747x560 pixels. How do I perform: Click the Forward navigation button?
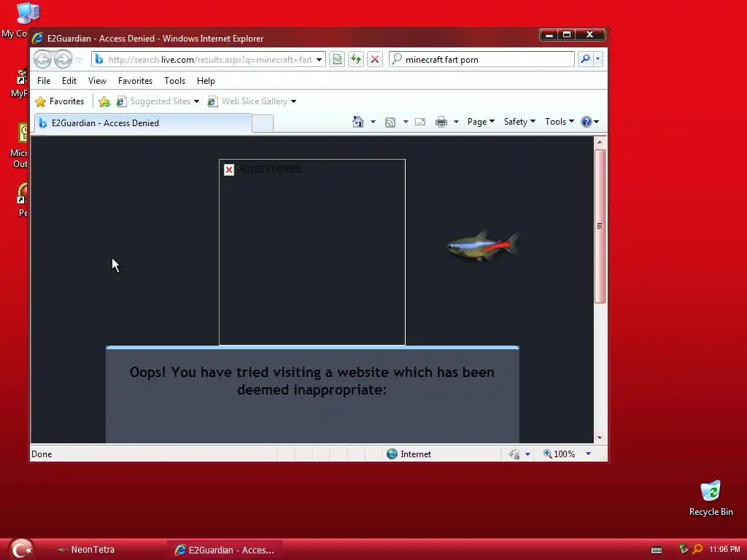(x=63, y=60)
